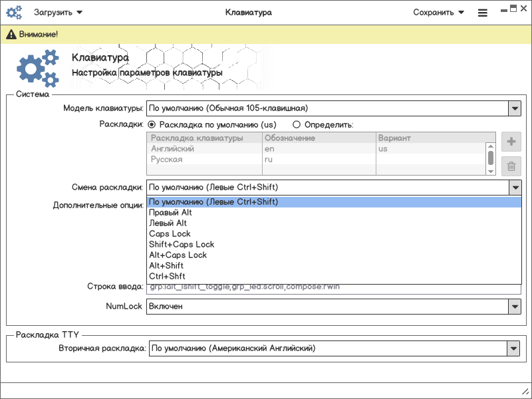Expand the TTY secondary layout dropdown
Screen dimensions: 532x399
click(x=513, y=348)
